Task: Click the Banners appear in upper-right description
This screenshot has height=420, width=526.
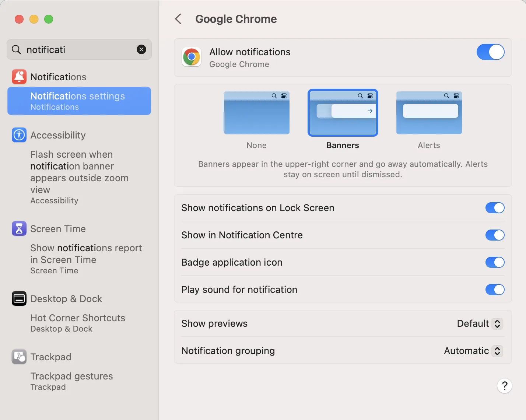Action: 343,169
